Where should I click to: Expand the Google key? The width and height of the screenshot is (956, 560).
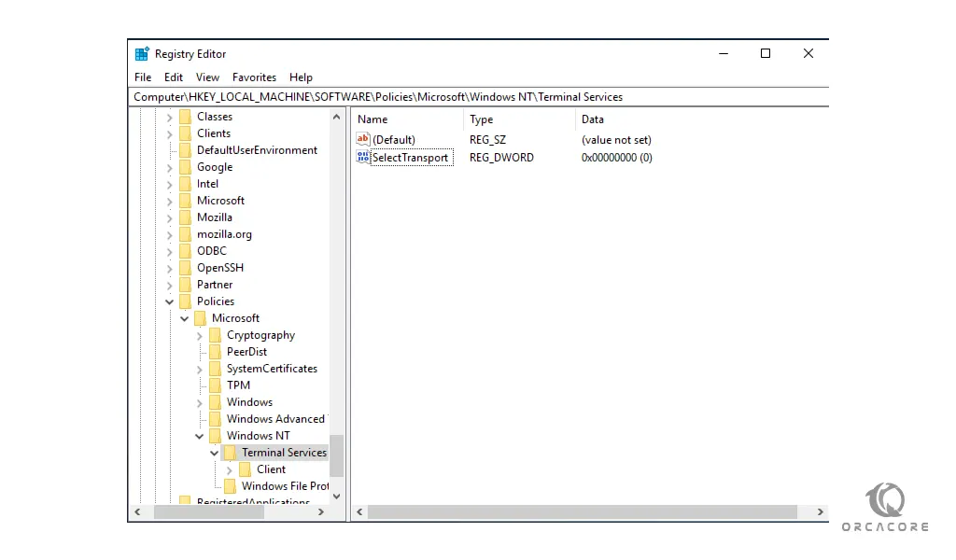coord(170,168)
